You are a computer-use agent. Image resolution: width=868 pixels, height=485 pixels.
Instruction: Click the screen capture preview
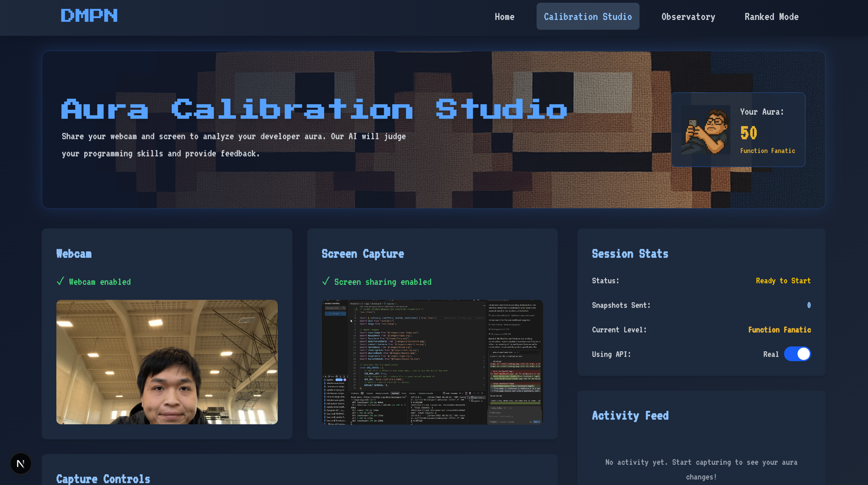point(432,361)
